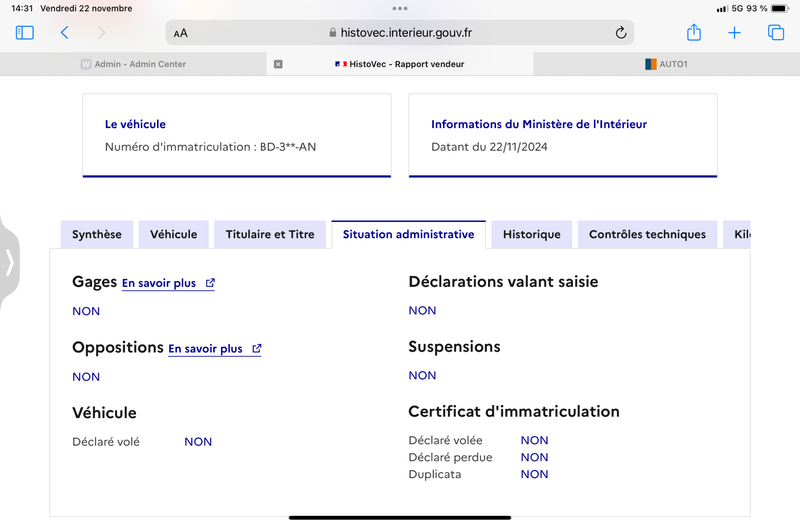
Task: Open the Véhicule tab
Action: [x=173, y=234]
